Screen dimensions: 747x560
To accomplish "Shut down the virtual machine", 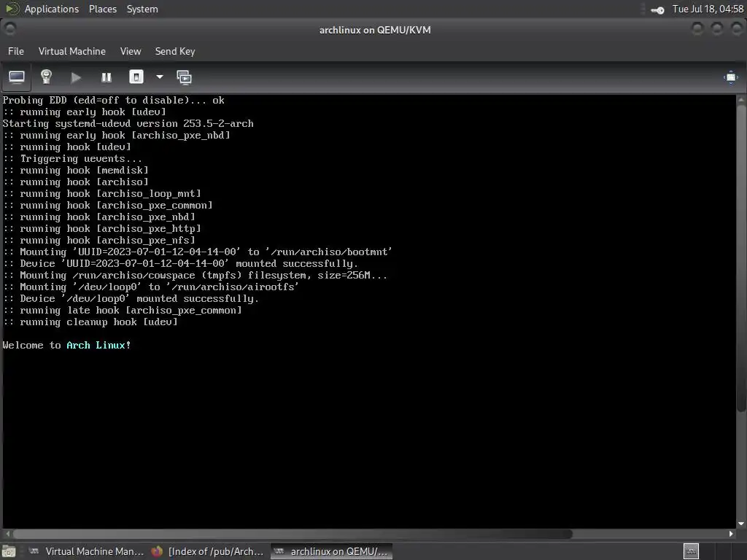I will [x=136, y=77].
